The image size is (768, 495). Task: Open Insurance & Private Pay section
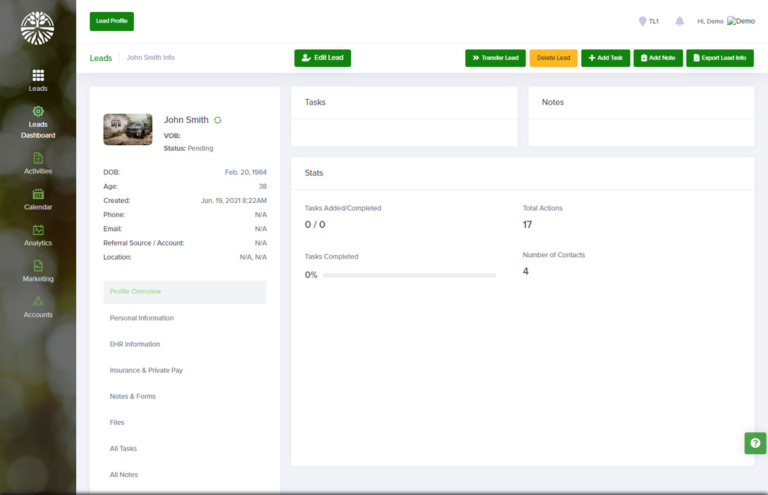[x=146, y=370]
